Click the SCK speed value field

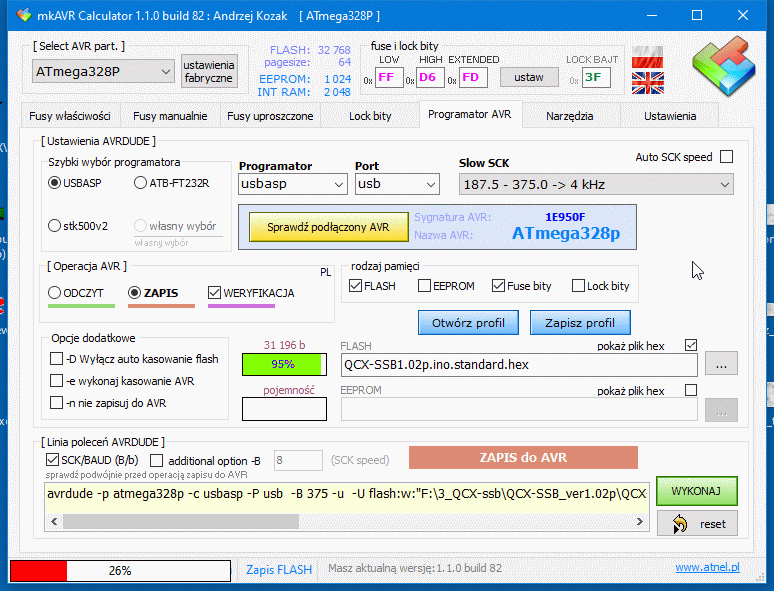pos(298,461)
